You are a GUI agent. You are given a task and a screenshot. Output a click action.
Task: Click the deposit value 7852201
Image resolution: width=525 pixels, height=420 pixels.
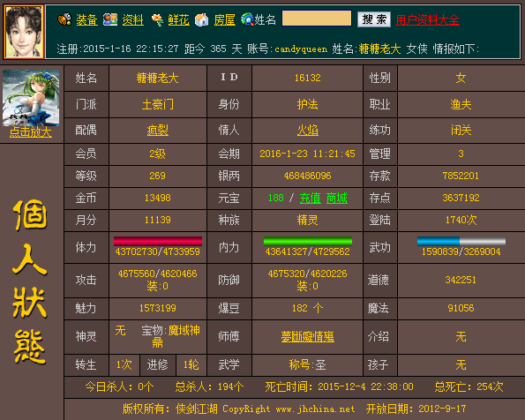pyautogui.click(x=461, y=176)
